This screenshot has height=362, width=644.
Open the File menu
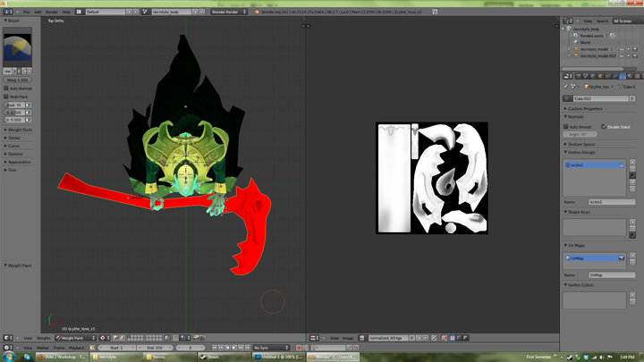[x=27, y=12]
